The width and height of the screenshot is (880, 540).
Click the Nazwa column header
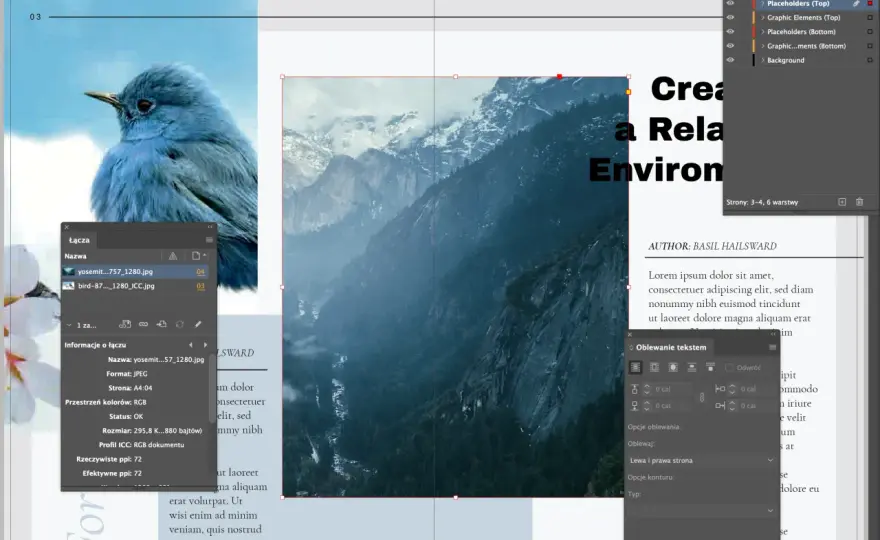click(75, 256)
